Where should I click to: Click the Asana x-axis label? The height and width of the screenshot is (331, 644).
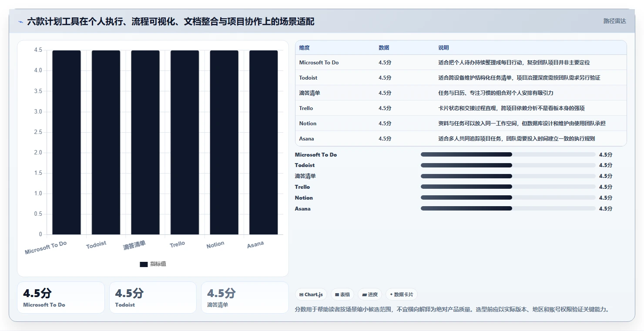[x=255, y=244]
